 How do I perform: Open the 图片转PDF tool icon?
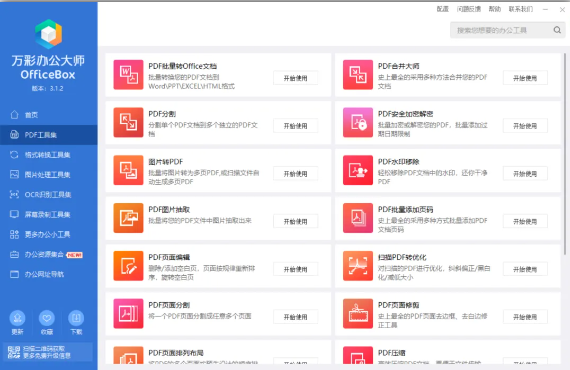(128, 170)
